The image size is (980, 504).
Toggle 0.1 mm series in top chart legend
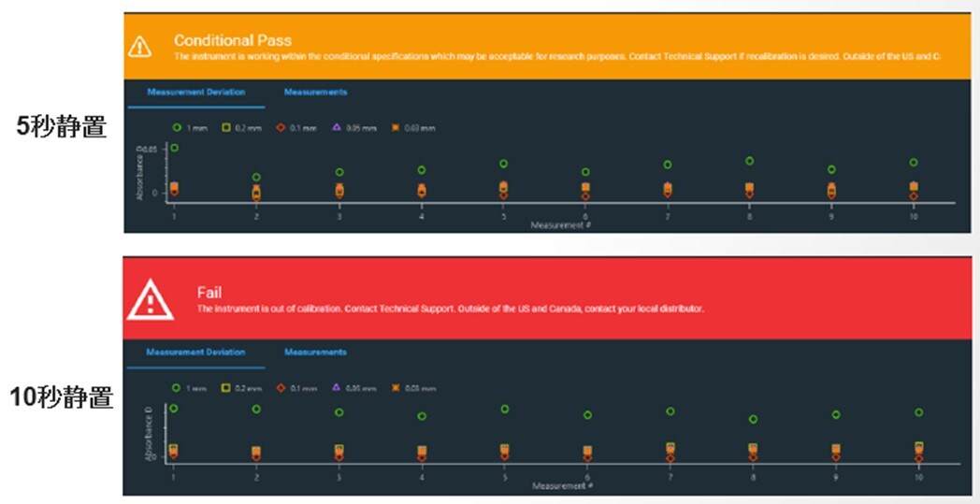tap(293, 127)
